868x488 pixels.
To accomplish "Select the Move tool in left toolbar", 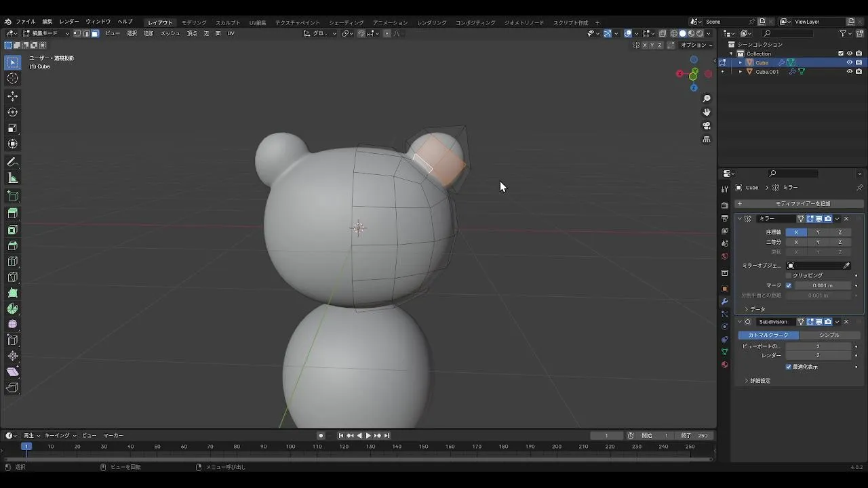I will [13, 96].
